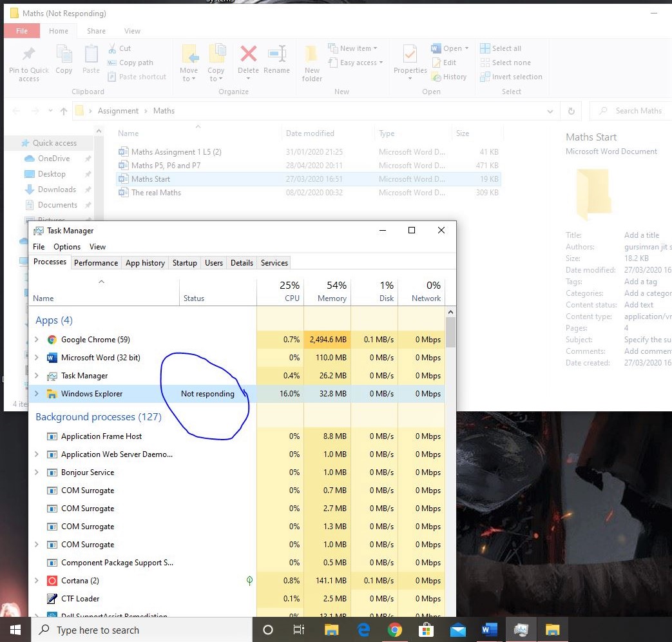Click the up arrow navigation icon in Explorer
Image resolution: width=672 pixels, height=642 pixels.
pyautogui.click(x=64, y=111)
